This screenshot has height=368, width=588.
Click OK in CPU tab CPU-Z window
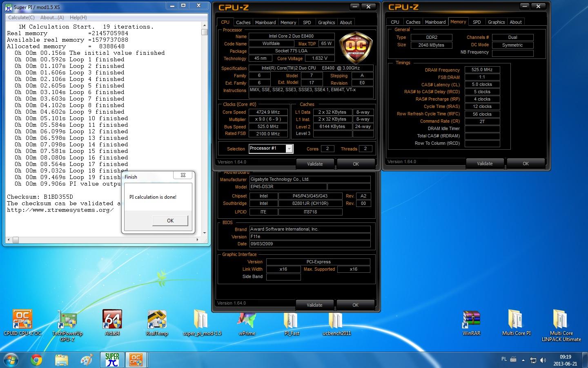click(x=356, y=164)
